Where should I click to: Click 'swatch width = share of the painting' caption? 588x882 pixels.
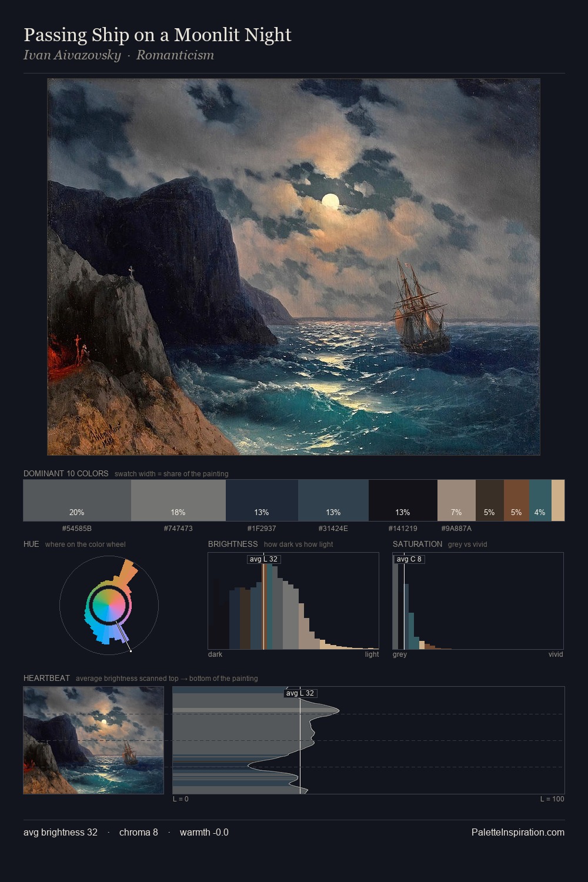172,474
